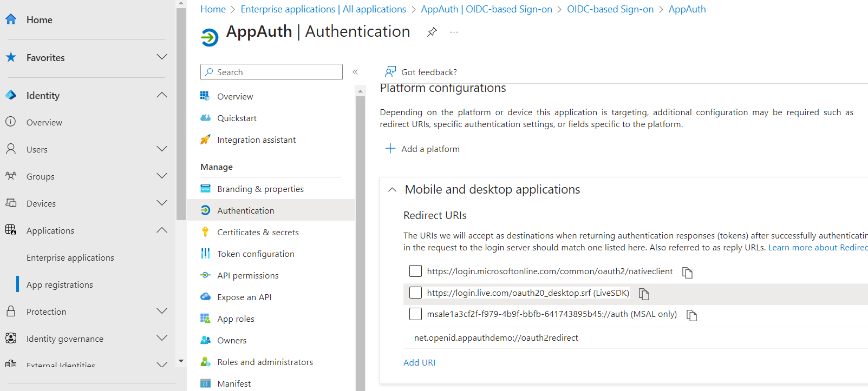The image size is (868, 391).
Task: Expand the Users chevron
Action: pyautogui.click(x=161, y=149)
